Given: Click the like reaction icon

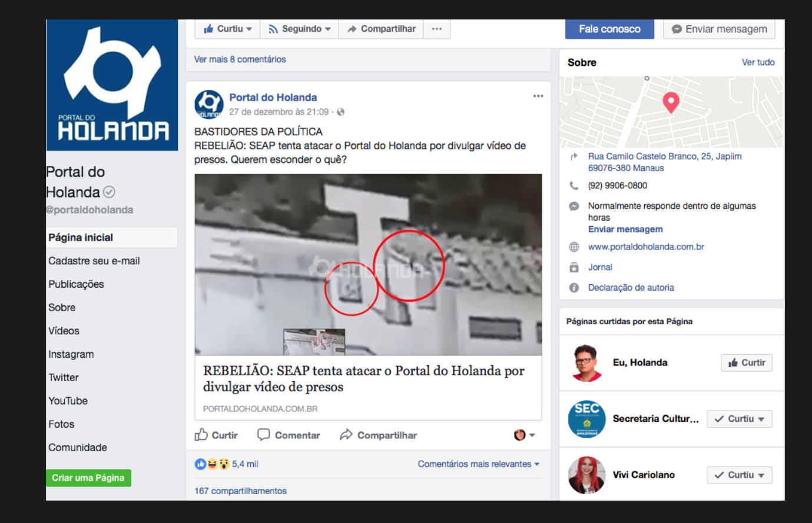Looking at the screenshot, I should coord(200,464).
